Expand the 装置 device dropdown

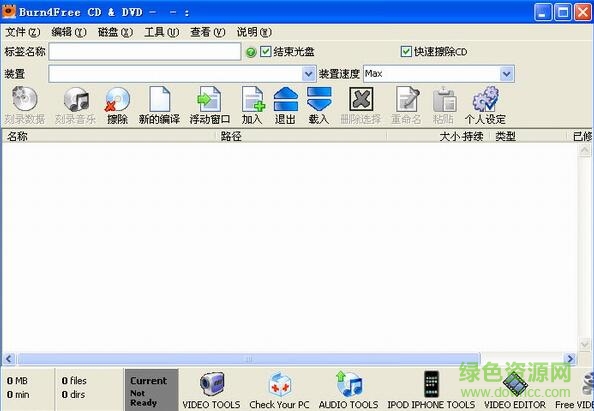click(x=309, y=74)
